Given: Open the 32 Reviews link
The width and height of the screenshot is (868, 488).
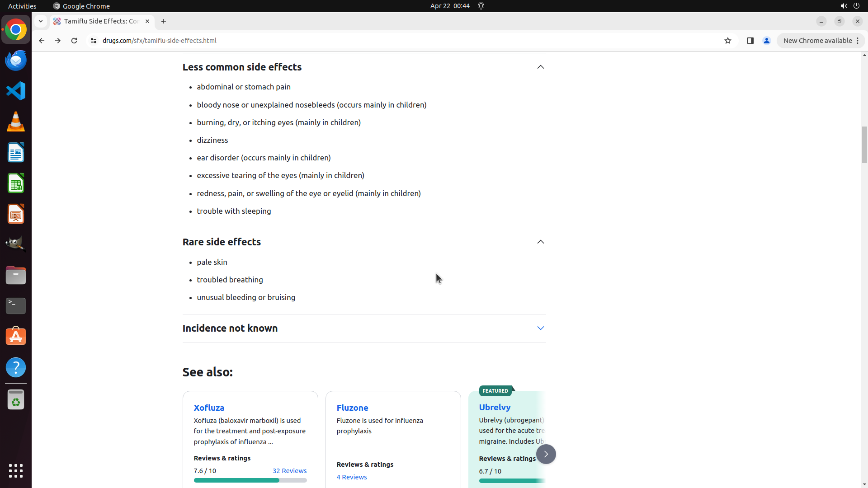Looking at the screenshot, I should [289, 471].
